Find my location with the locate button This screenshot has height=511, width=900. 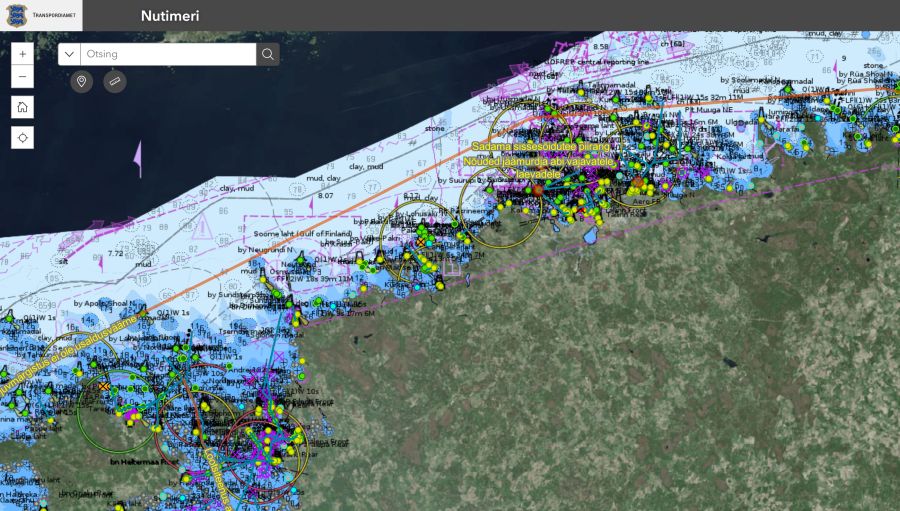22,138
